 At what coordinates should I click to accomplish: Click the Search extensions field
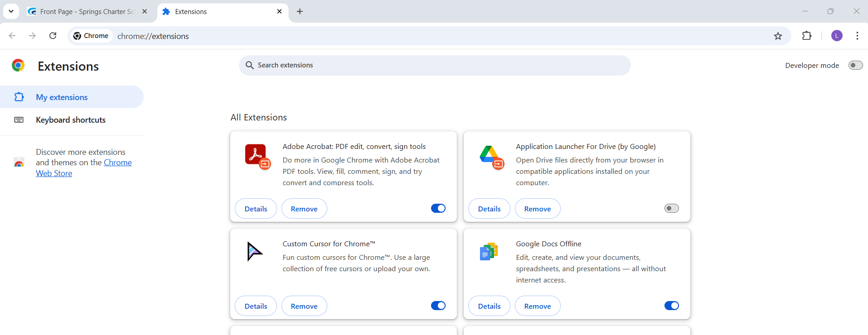pyautogui.click(x=434, y=65)
